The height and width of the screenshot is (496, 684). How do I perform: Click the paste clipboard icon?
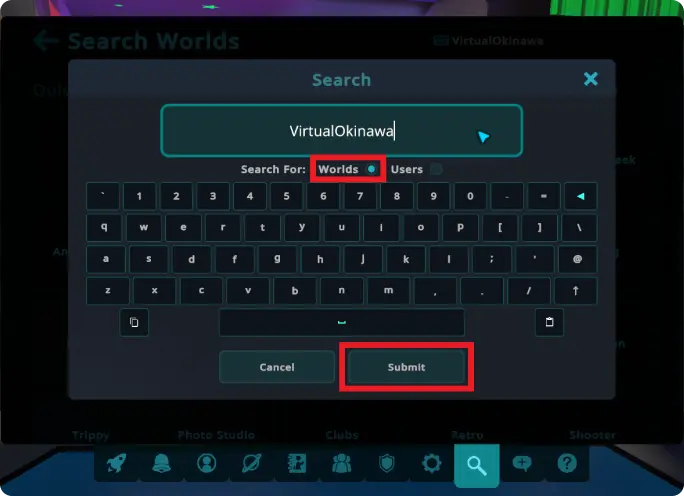click(x=549, y=322)
